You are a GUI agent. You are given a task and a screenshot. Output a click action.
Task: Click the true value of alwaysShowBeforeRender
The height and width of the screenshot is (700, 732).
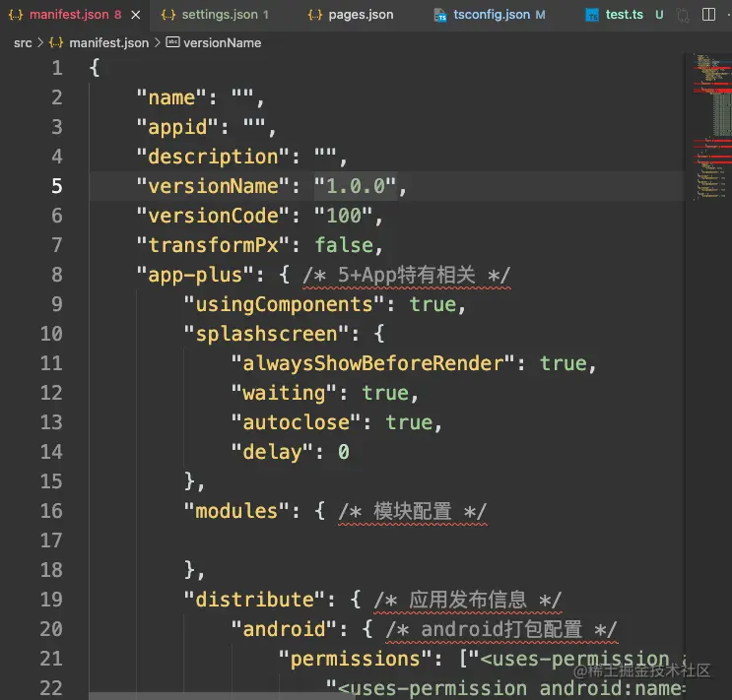tap(563, 363)
